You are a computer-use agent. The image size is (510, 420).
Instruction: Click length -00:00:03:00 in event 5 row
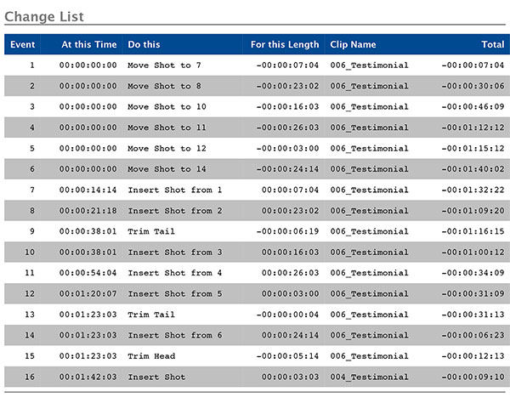click(x=287, y=148)
